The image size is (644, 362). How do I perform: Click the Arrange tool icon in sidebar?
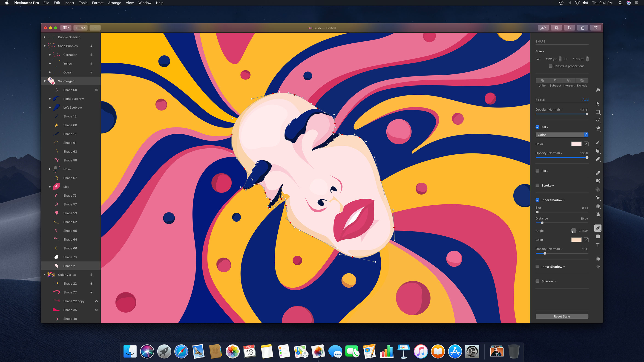pos(597,102)
